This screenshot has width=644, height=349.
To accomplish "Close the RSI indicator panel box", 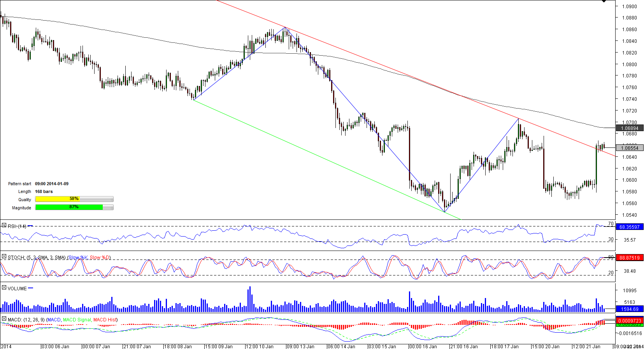I will [4, 226].
